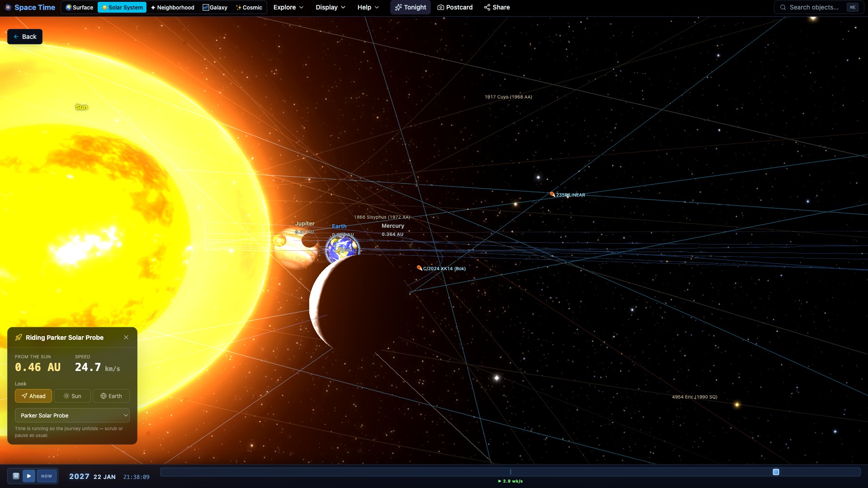
Task: Select asteroid 1917 Cuyo (1968 AA) label
Action: point(508,97)
